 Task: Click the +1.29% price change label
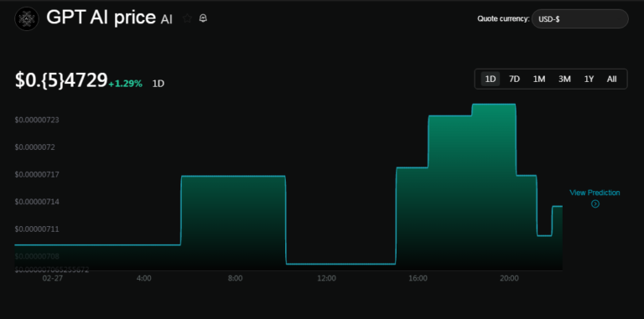(126, 84)
